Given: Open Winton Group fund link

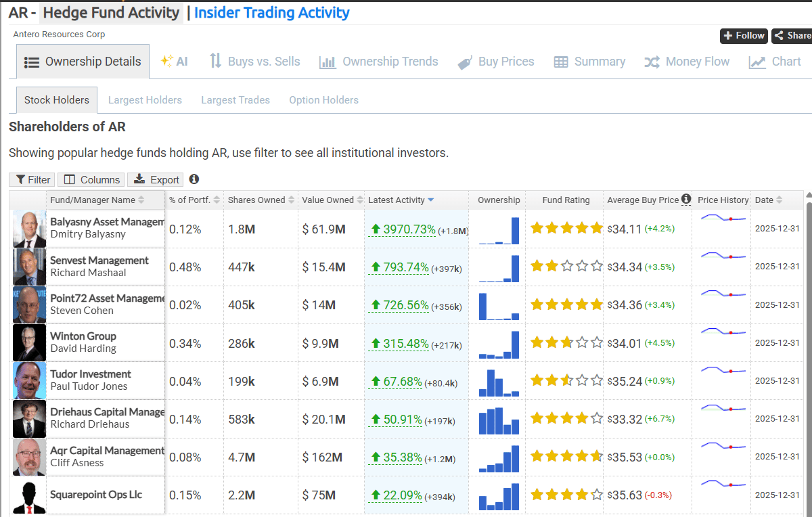Looking at the screenshot, I should pyautogui.click(x=83, y=336).
